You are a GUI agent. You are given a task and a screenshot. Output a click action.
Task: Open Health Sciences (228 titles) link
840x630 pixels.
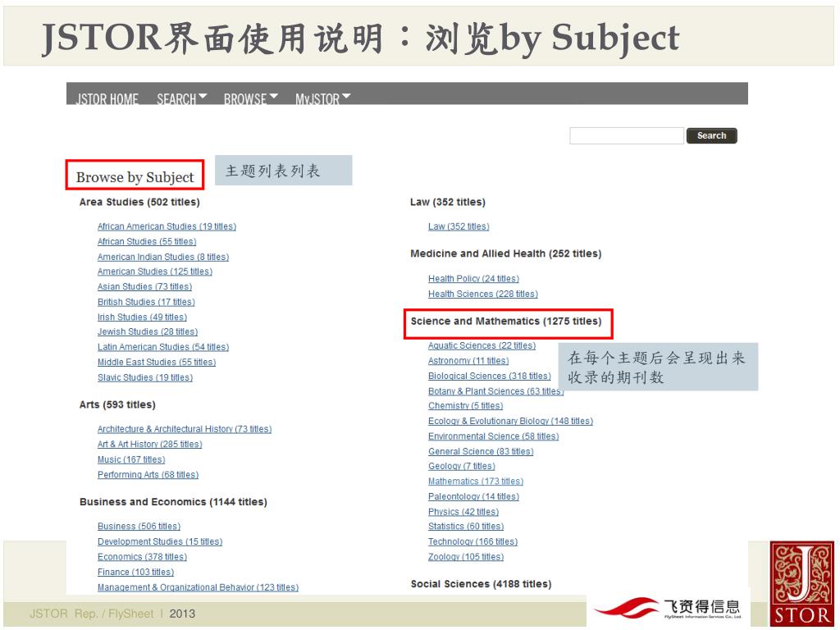pyautogui.click(x=482, y=294)
